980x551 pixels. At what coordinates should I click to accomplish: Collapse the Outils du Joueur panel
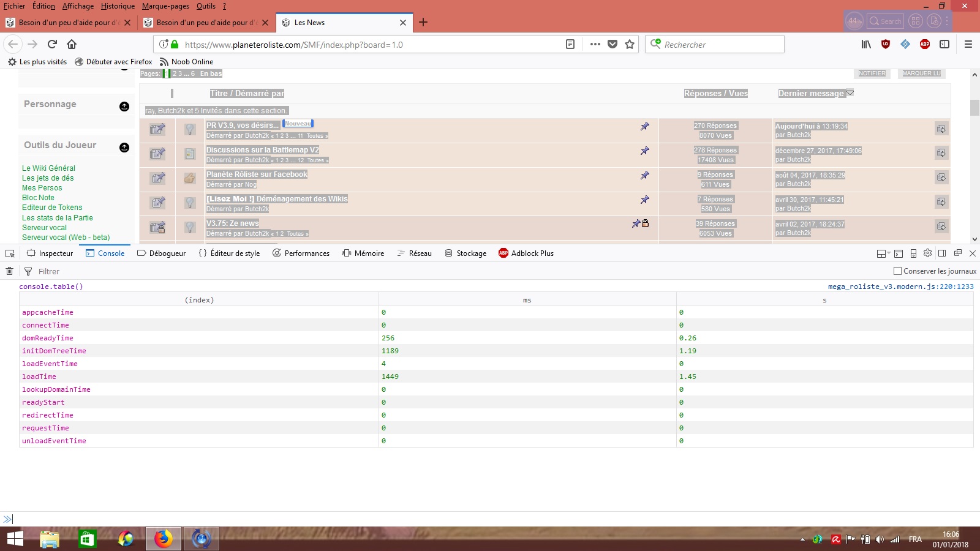point(124,148)
